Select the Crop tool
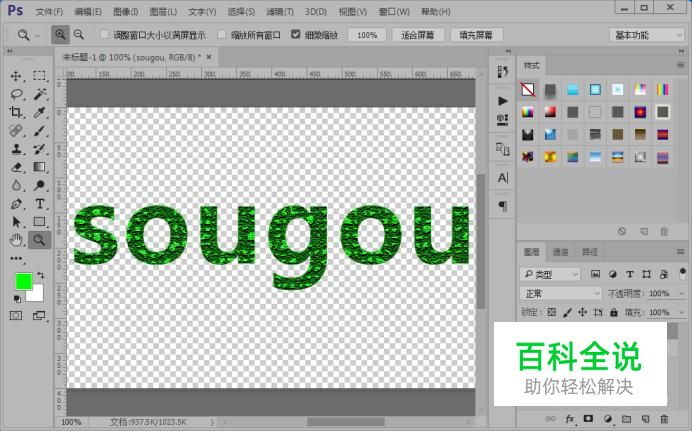Viewport: 692px width, 431px height. tap(16, 112)
